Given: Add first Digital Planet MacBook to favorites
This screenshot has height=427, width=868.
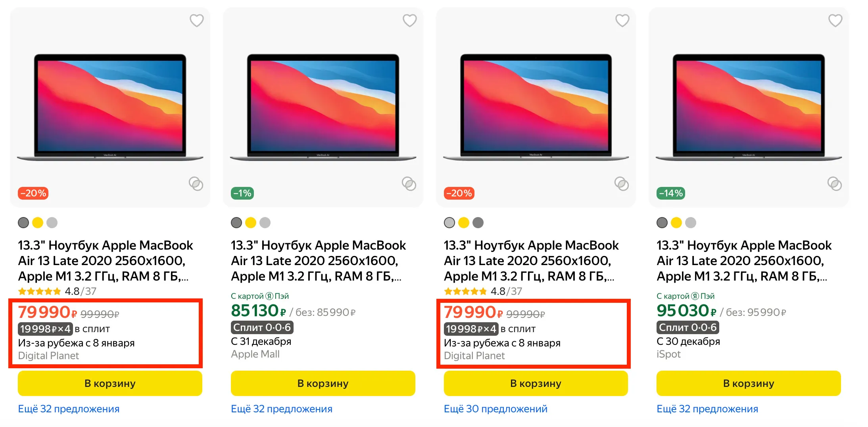Looking at the screenshot, I should [x=196, y=20].
